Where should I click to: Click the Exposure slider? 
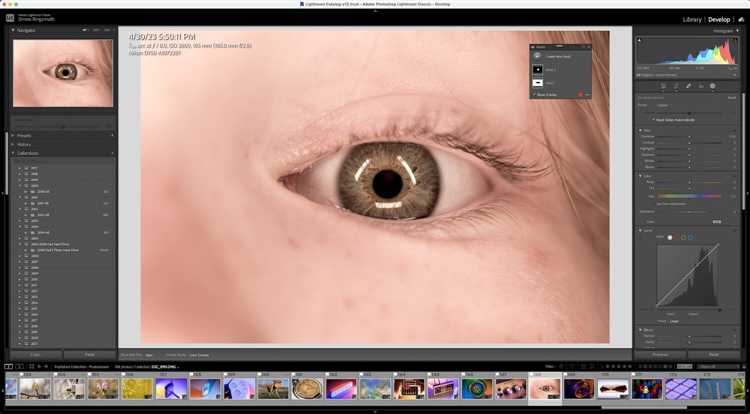click(689, 137)
